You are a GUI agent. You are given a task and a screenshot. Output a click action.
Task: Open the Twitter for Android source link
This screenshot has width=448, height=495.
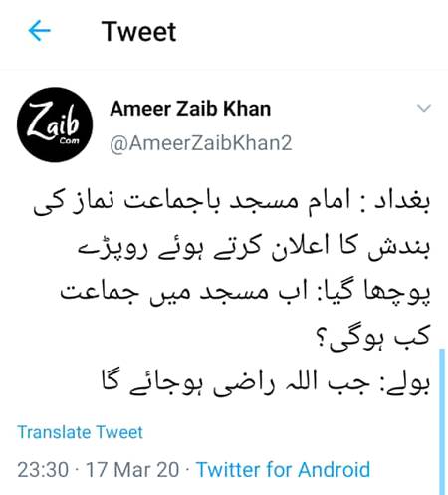pyautogui.click(x=284, y=470)
